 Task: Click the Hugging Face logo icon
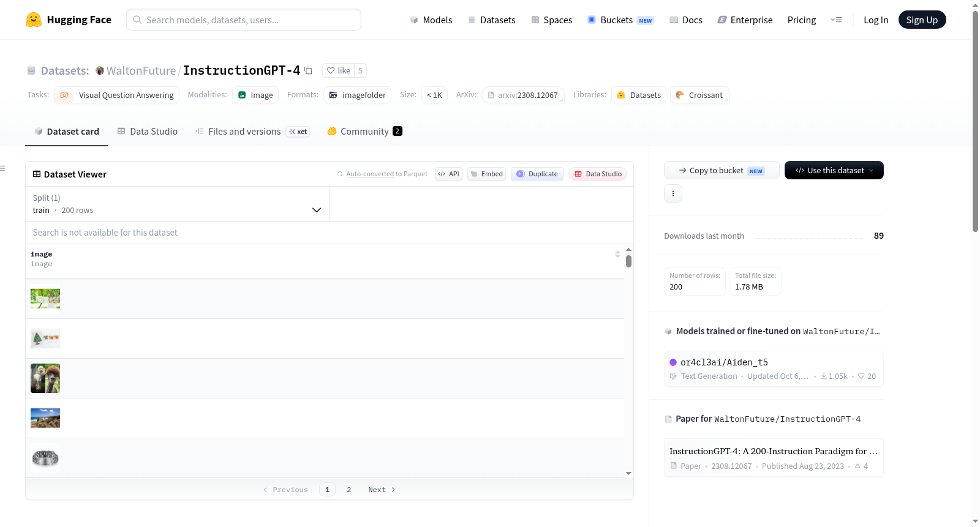(x=34, y=20)
